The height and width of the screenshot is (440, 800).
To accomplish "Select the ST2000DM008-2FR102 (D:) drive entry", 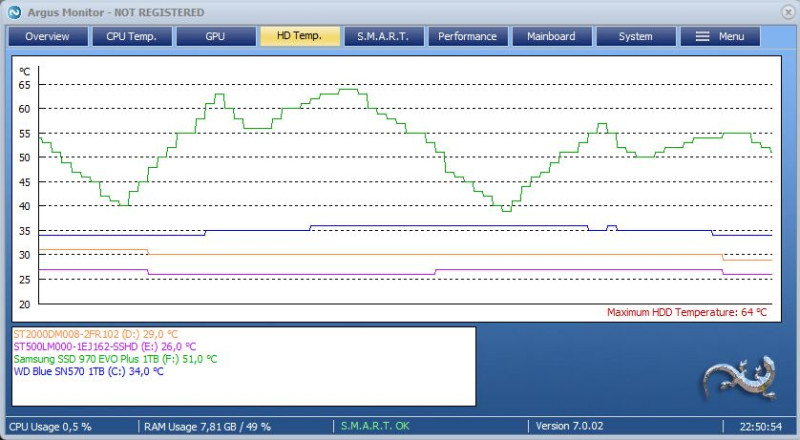I will tap(95, 334).
